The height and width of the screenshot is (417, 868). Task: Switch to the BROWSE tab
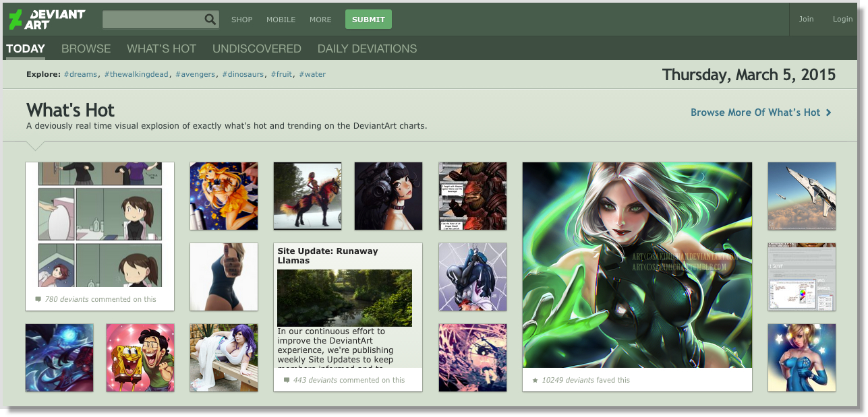[86, 49]
